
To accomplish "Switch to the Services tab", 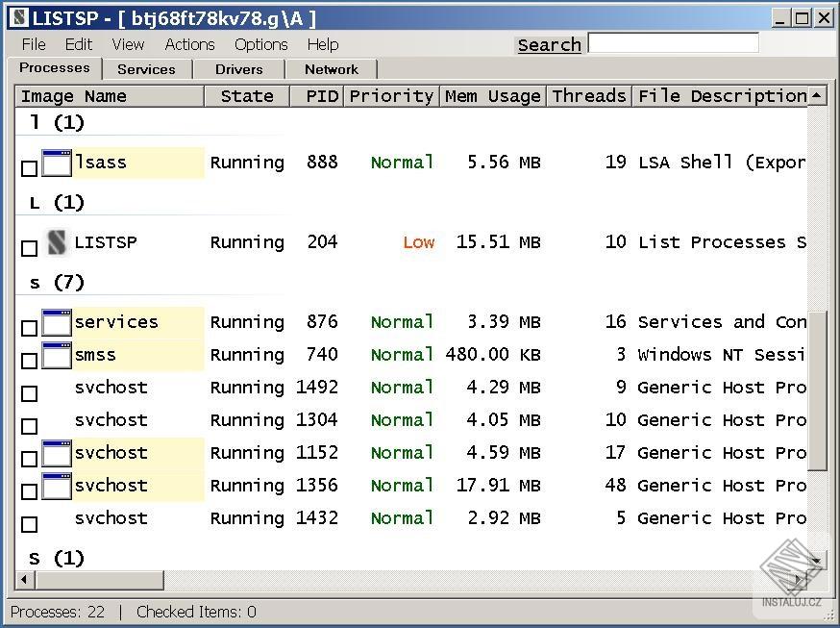I will pyautogui.click(x=146, y=69).
